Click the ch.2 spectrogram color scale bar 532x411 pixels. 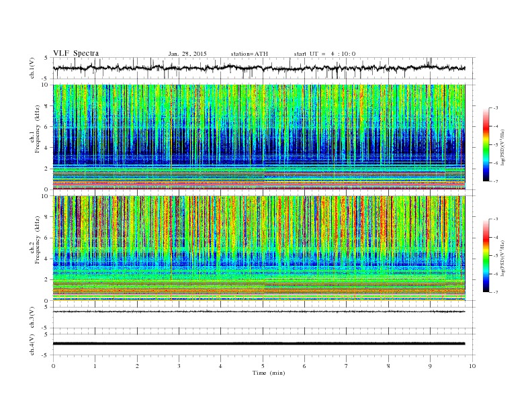pyautogui.click(x=486, y=256)
